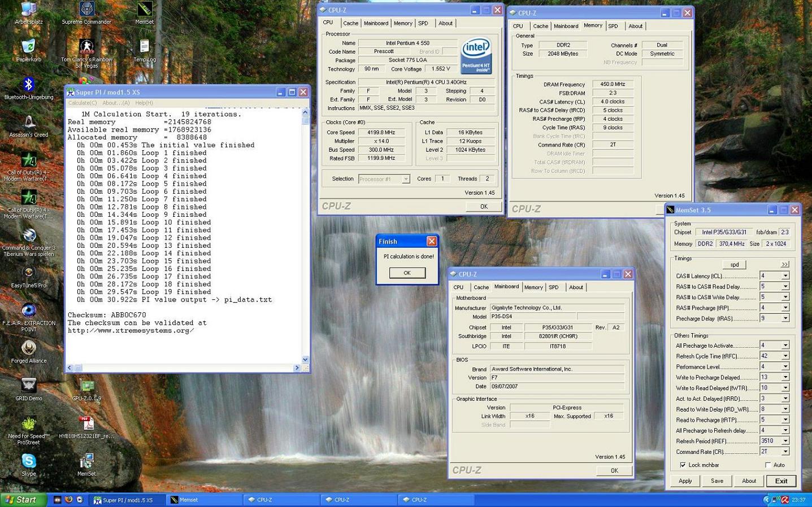Open SPD tab in CPU-Z memory timings window

pos(613,26)
